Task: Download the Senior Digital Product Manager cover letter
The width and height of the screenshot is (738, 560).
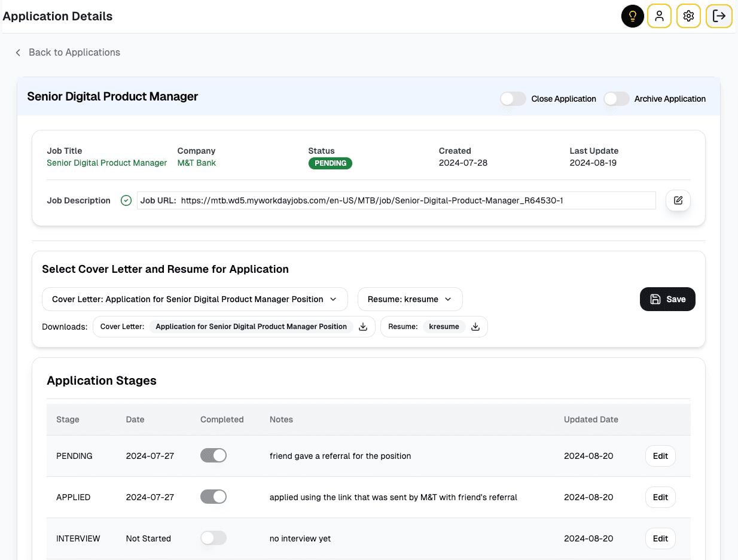Action: click(x=363, y=327)
